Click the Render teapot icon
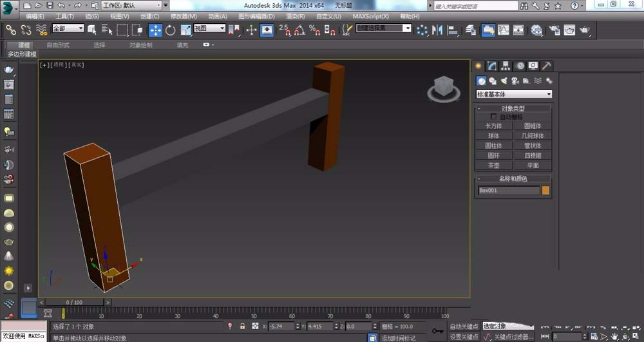Viewport: 644px width, 342px height. [x=585, y=30]
